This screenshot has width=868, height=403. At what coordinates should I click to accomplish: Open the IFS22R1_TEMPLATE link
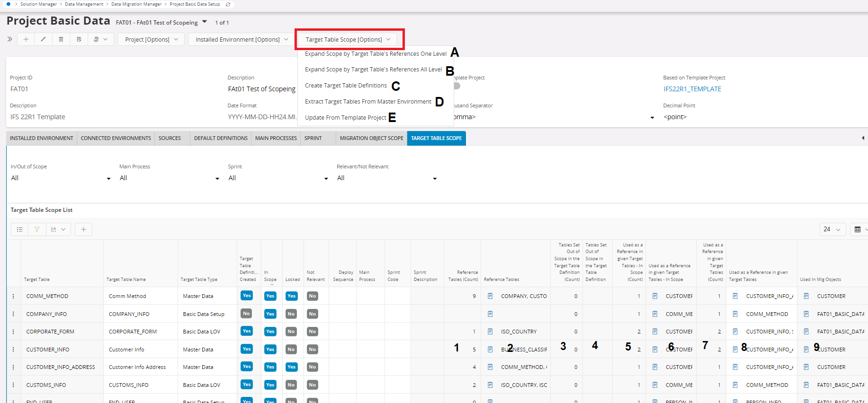[692, 89]
